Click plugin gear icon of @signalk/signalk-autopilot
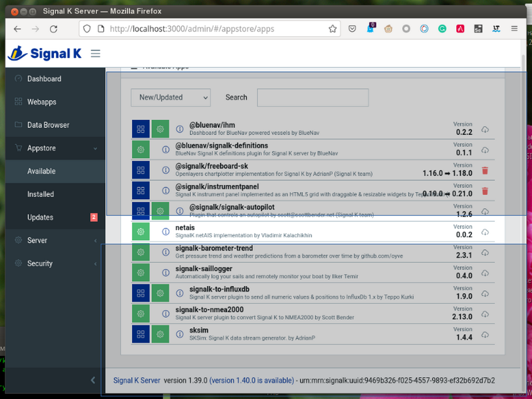 [160, 211]
